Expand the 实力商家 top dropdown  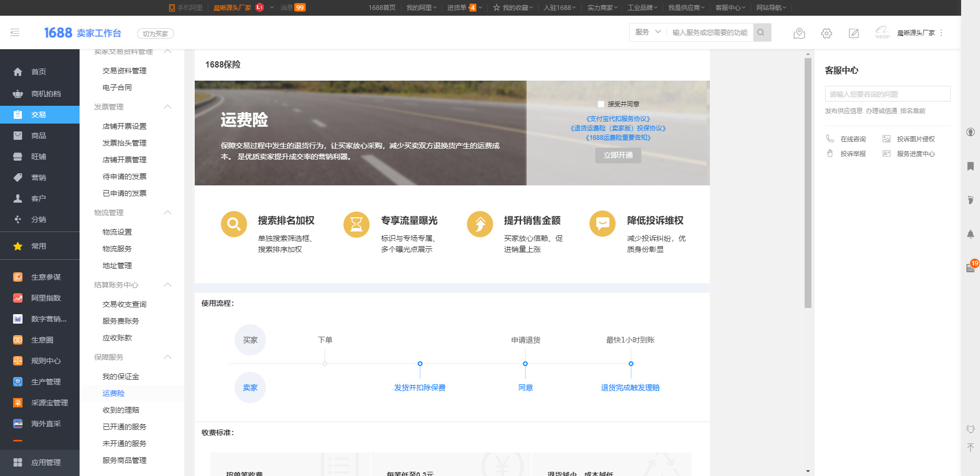point(603,8)
